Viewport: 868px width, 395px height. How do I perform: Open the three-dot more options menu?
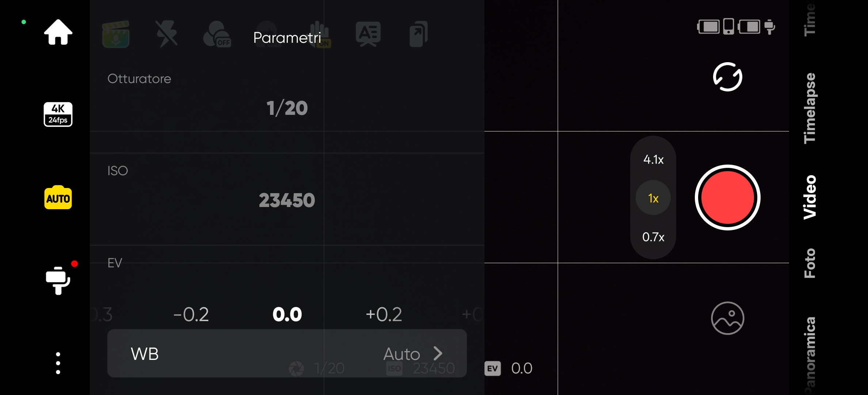[58, 362]
